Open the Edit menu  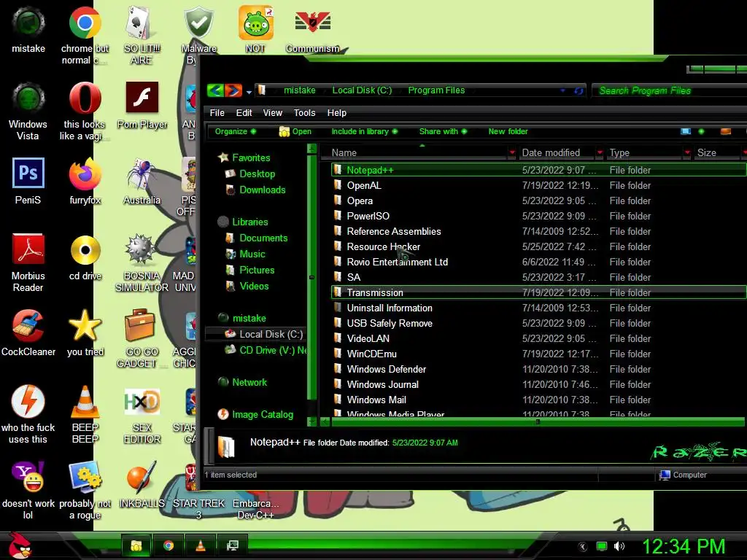pos(244,113)
